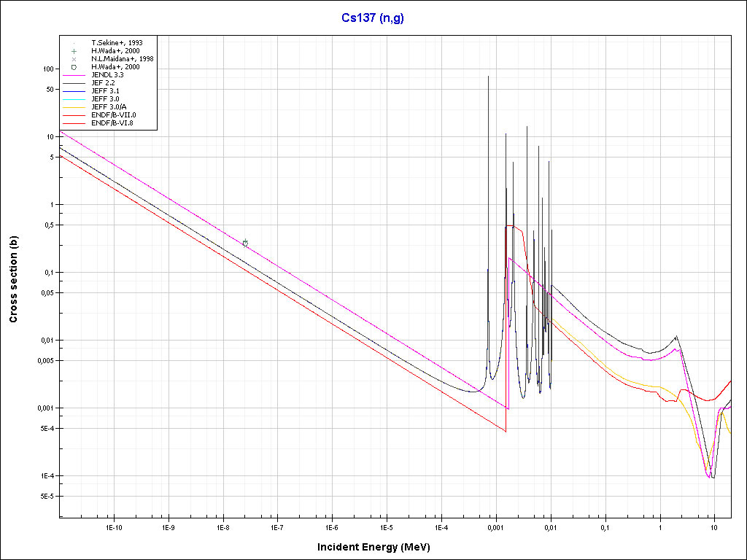
Task: Click the blue JEFF 3.1 legend line
Action: point(74,90)
